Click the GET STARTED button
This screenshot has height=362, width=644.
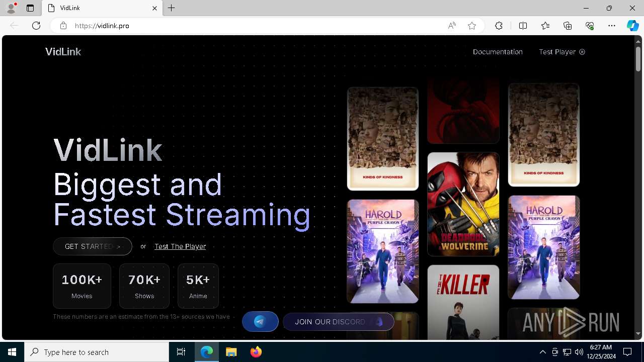93,246
